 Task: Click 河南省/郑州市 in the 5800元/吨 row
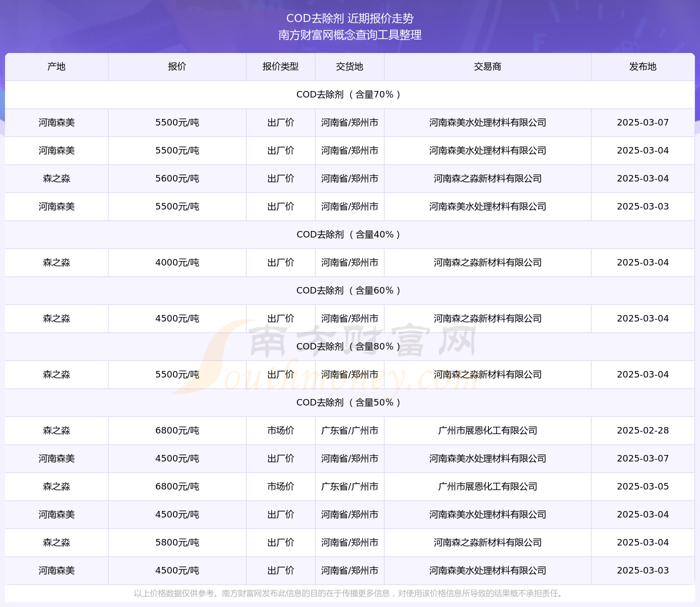click(x=349, y=542)
